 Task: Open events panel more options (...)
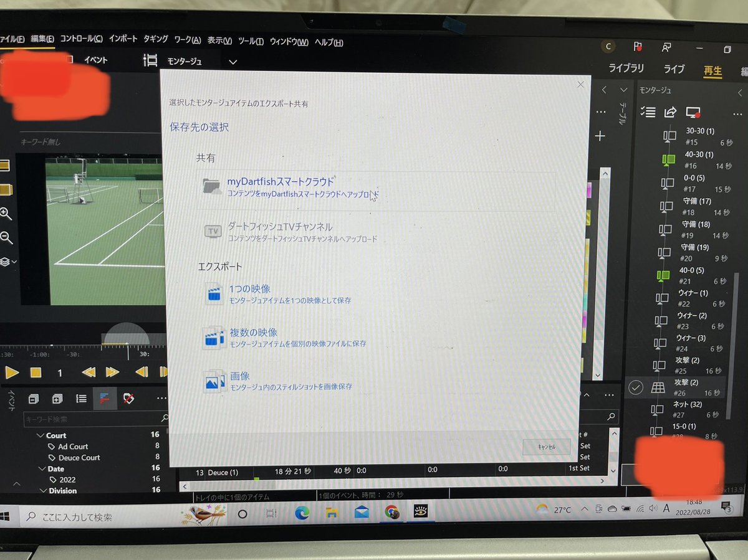click(x=161, y=398)
